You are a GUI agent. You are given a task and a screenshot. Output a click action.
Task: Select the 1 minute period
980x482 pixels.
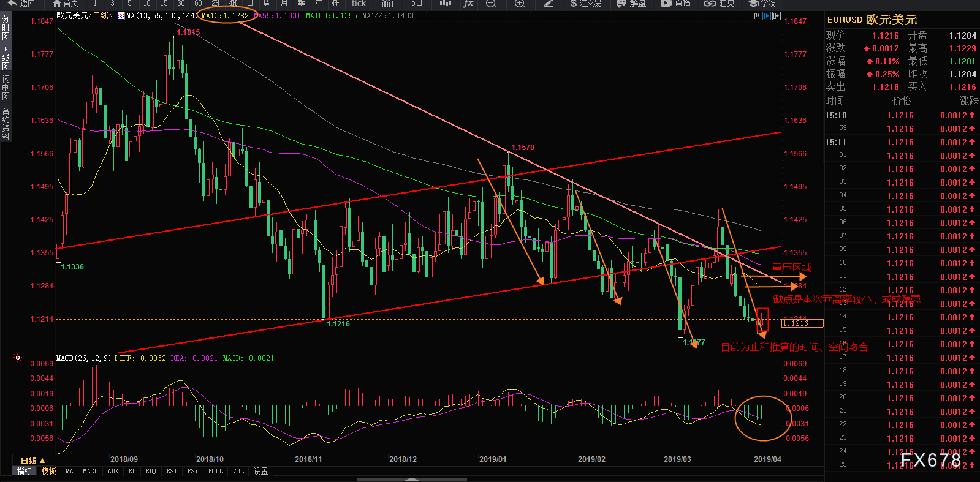point(95,3)
